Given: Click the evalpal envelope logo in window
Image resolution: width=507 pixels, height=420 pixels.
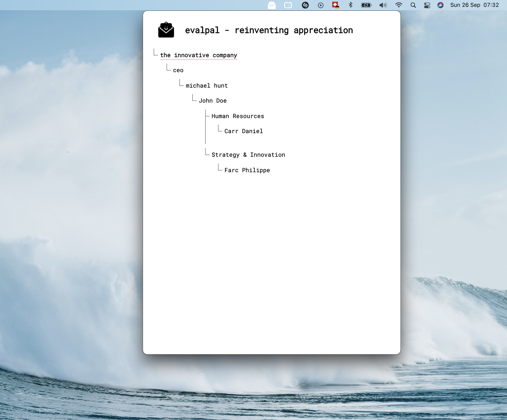Looking at the screenshot, I should click(166, 30).
